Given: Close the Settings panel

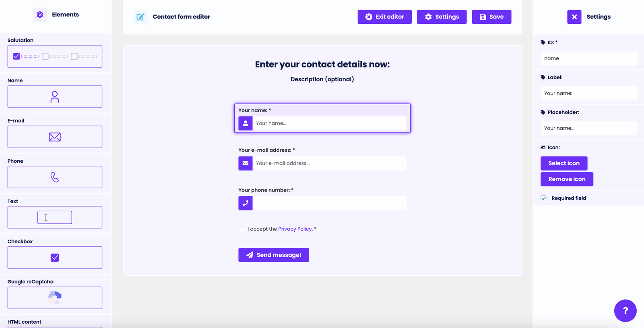Looking at the screenshot, I should pyautogui.click(x=574, y=17).
